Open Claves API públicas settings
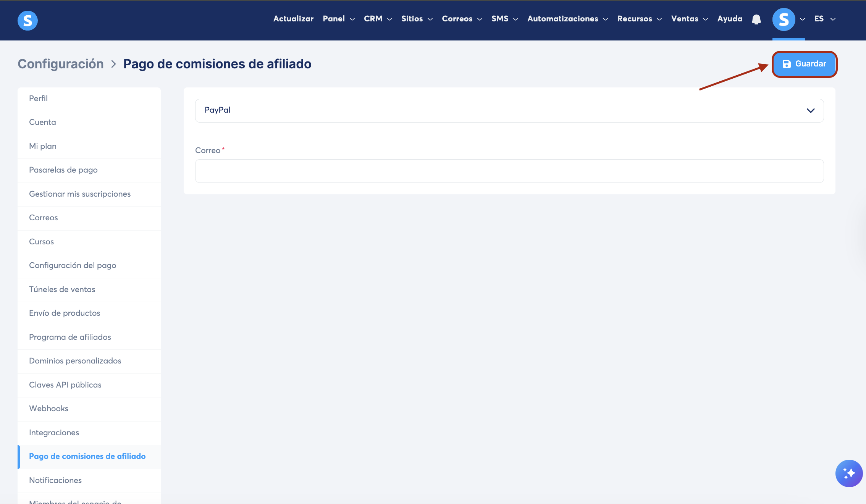Screen dimensions: 866x504 click(x=65, y=385)
